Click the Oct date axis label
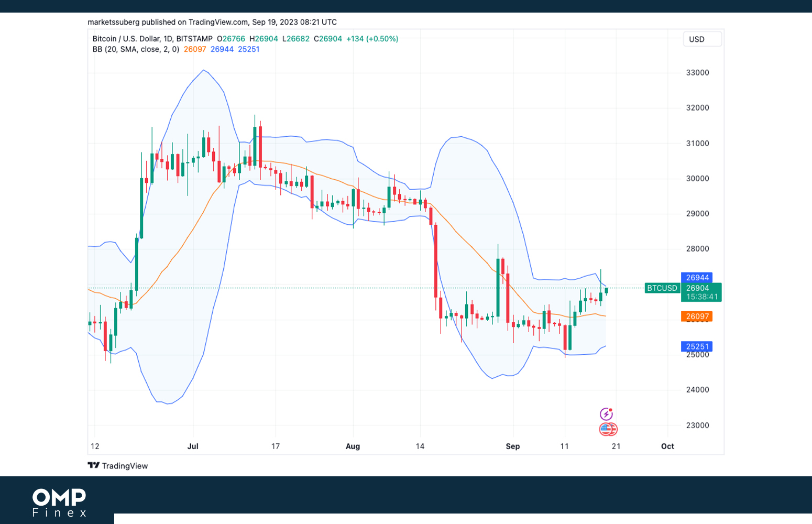 (667, 446)
